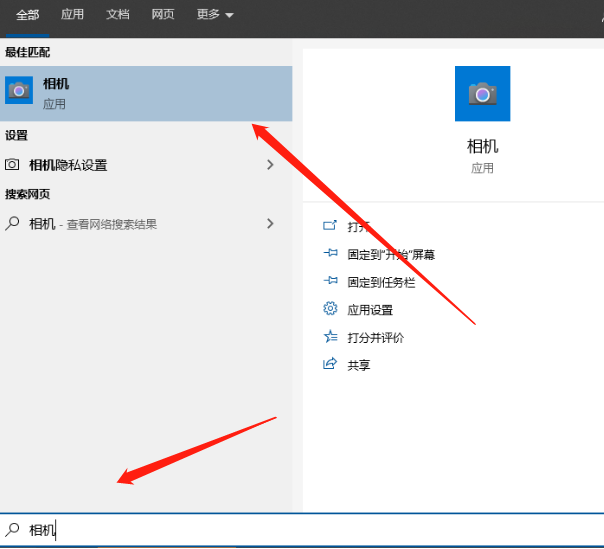Click the gear icon beside 应用设置
The width and height of the screenshot is (604, 549).
click(x=330, y=309)
